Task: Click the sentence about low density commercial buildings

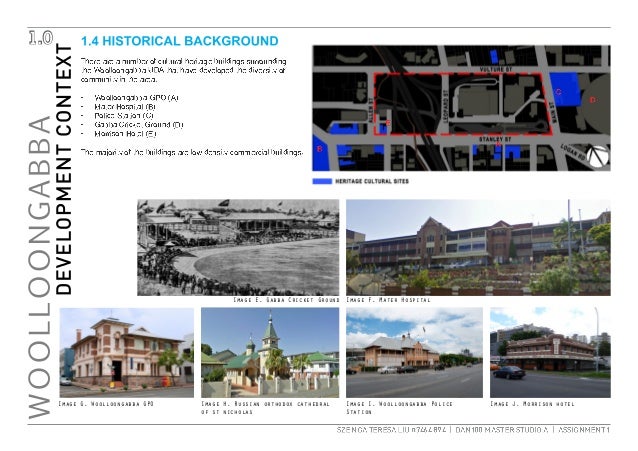Action: [x=192, y=152]
